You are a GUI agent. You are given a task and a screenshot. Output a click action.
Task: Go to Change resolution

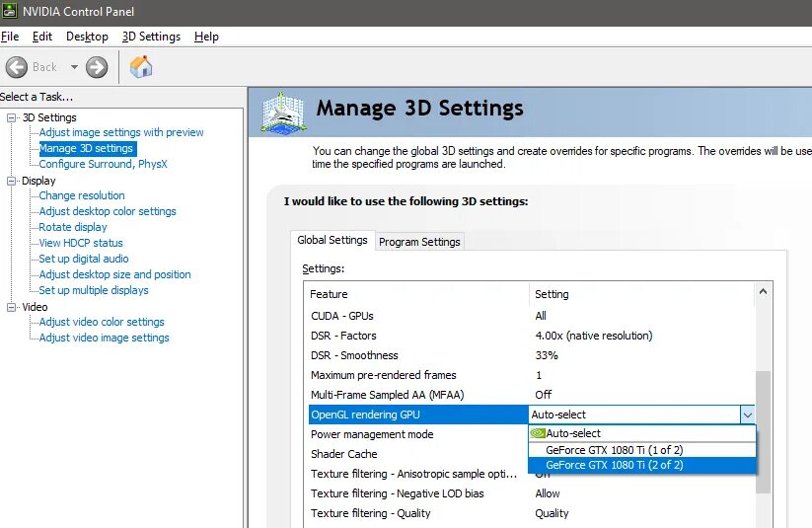pos(82,195)
